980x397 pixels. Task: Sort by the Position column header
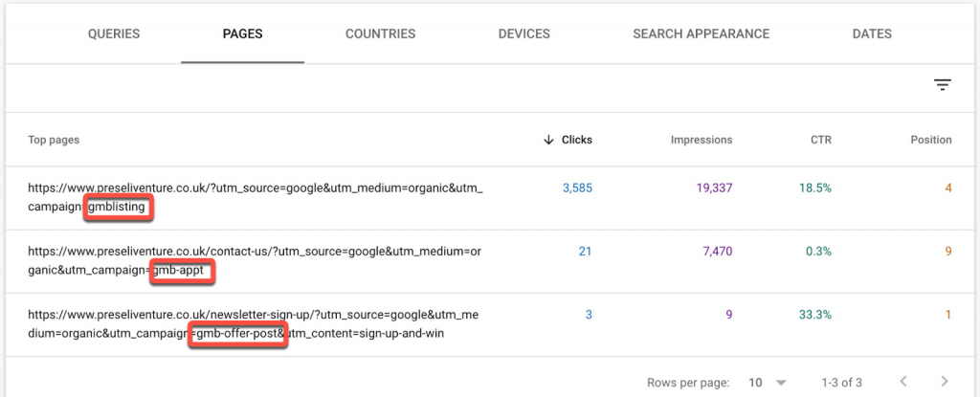coord(931,140)
